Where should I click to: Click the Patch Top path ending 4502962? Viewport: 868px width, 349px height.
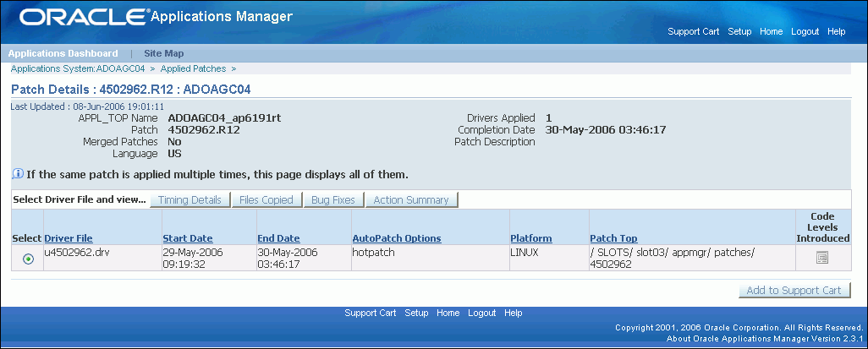click(x=673, y=259)
